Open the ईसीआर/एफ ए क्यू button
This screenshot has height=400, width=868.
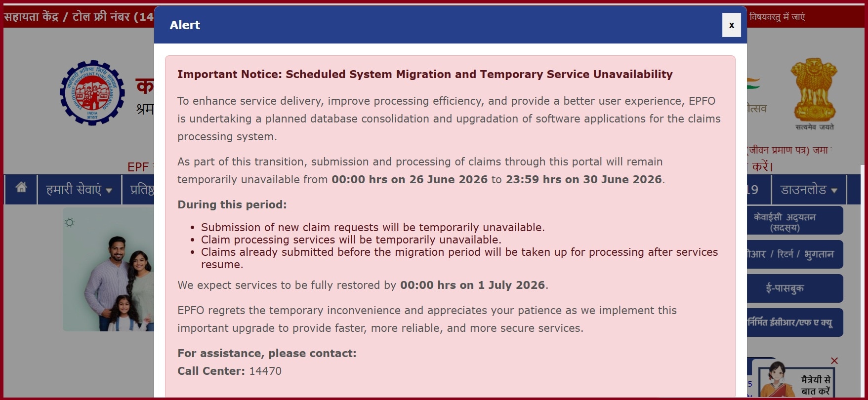pyautogui.click(x=795, y=322)
